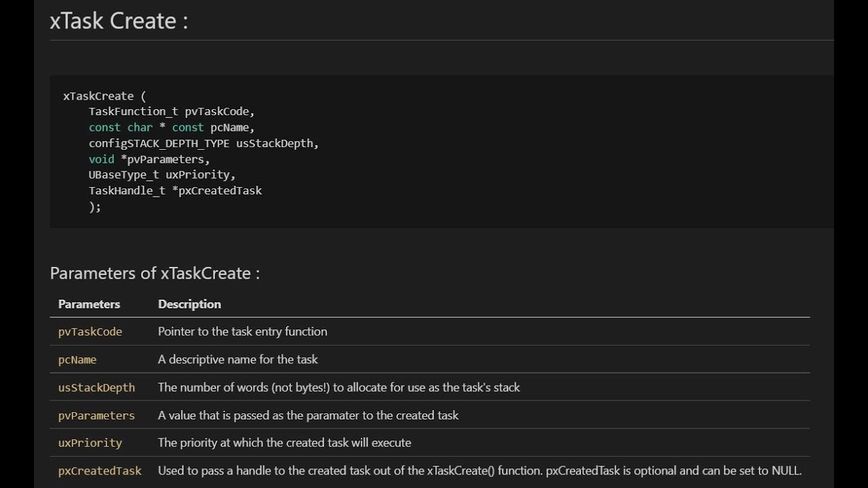This screenshot has width=868, height=488.
Task: Select the pcName parameter name cell
Action: coord(77,360)
